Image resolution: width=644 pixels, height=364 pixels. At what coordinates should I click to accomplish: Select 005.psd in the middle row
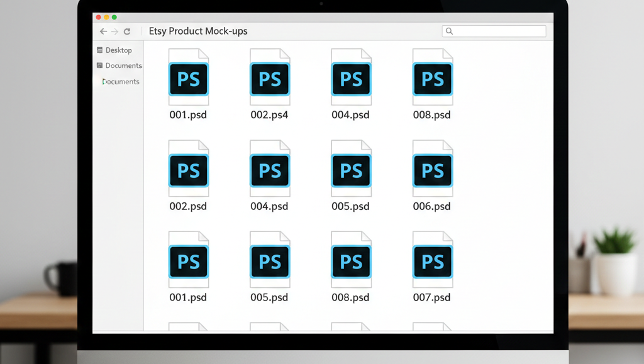pos(351,169)
